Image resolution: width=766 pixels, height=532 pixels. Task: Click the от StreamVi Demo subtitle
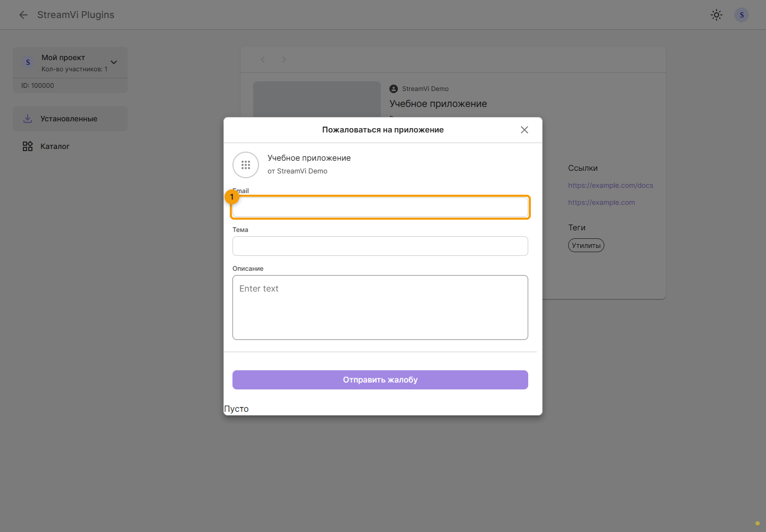tap(297, 171)
